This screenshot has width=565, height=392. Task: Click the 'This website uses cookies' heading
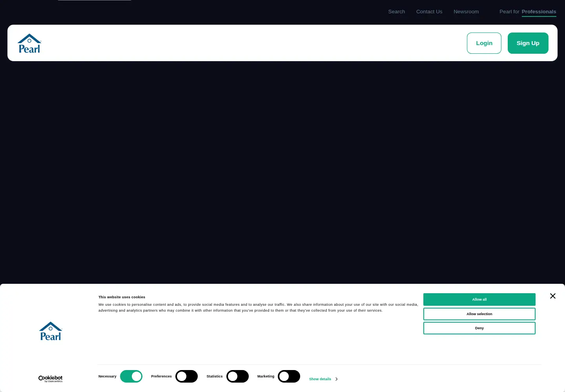[x=122, y=297]
